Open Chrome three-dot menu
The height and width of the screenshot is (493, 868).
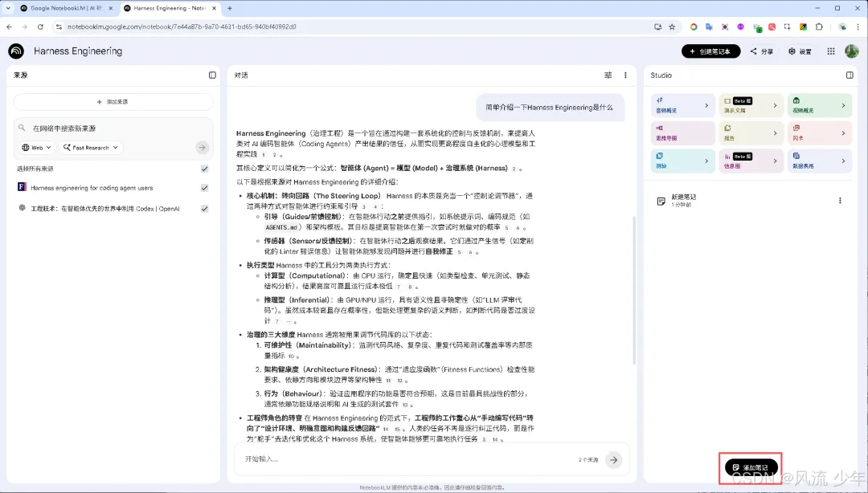point(858,26)
